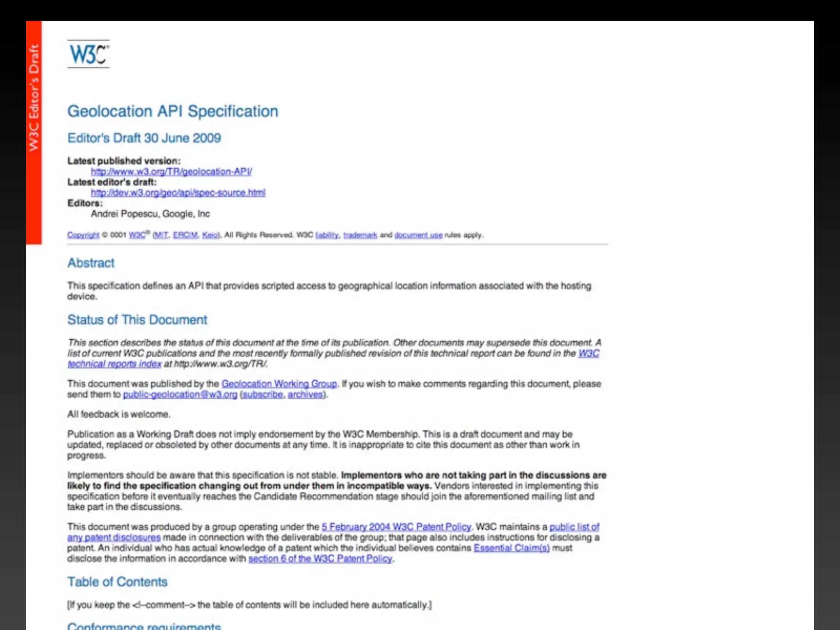The width and height of the screenshot is (840, 630).
Task: Click the document use link
Action: 418,235
